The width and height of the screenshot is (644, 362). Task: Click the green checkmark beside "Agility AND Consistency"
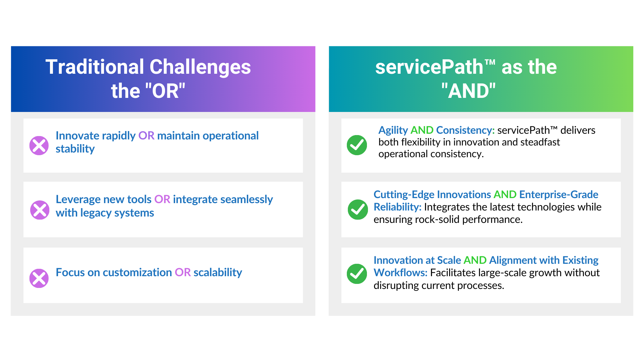(x=357, y=145)
